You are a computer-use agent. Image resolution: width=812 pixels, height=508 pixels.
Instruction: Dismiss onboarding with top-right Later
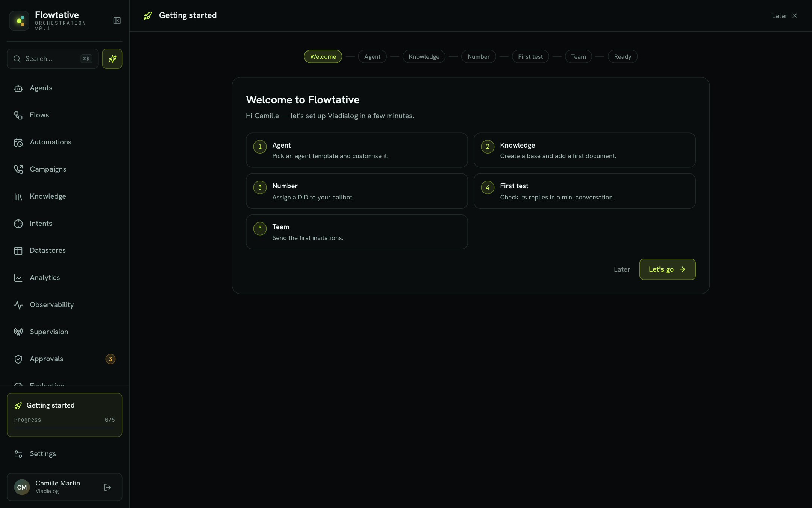click(784, 16)
